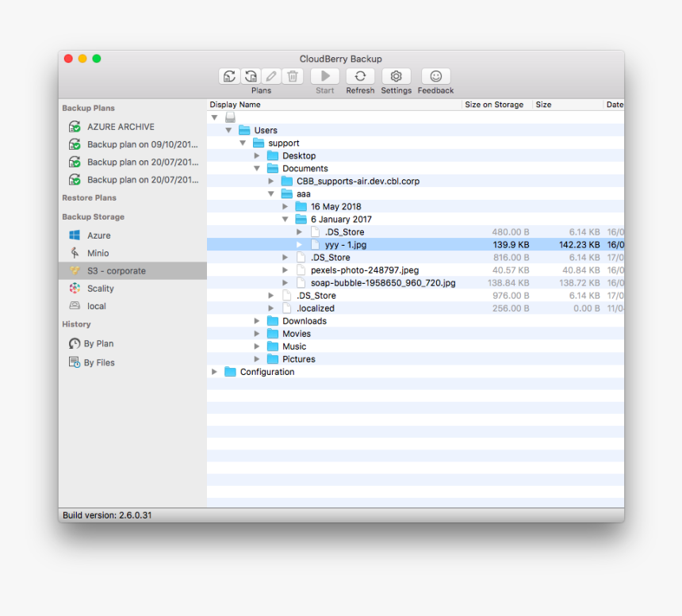Collapse the Documents folder

coord(256,168)
